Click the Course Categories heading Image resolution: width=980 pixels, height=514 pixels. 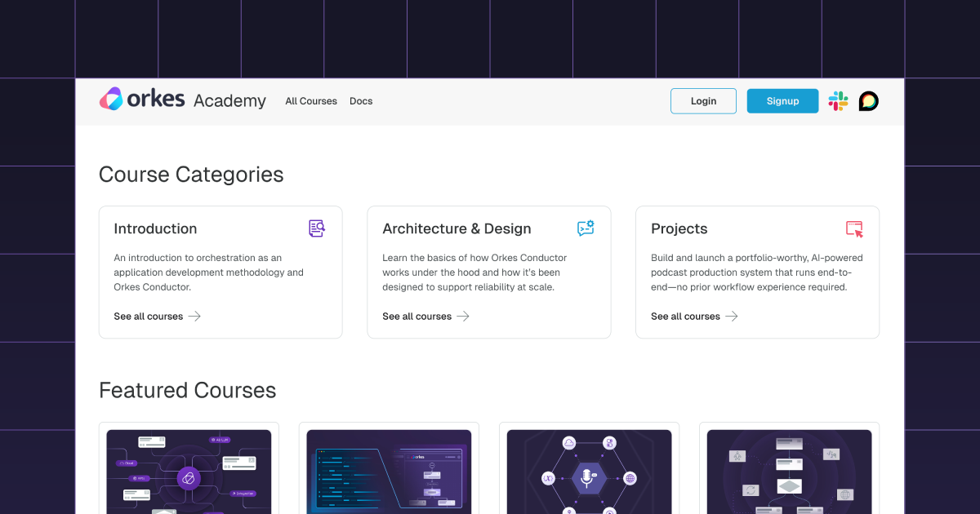coord(191,175)
